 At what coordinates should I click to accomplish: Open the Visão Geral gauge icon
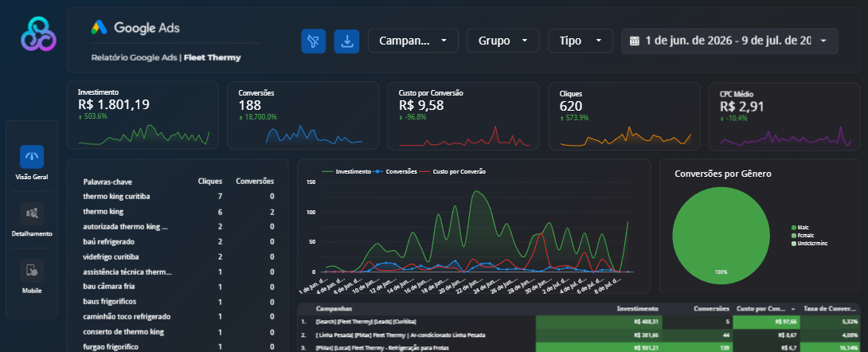[x=32, y=157]
